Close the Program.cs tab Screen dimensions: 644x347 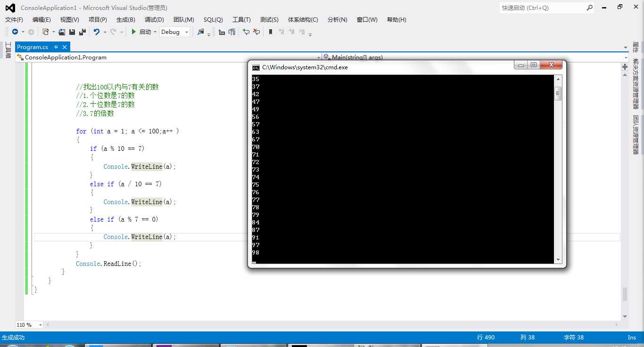65,47
